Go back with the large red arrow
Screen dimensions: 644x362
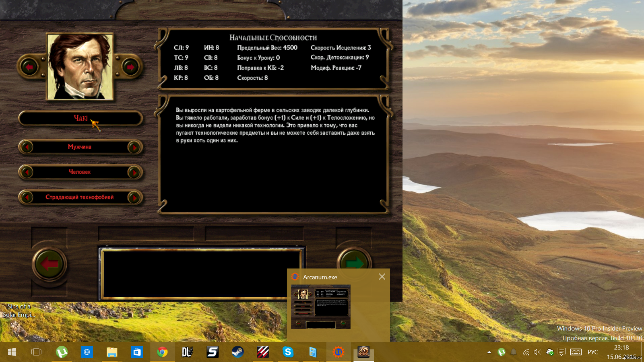[x=50, y=264]
